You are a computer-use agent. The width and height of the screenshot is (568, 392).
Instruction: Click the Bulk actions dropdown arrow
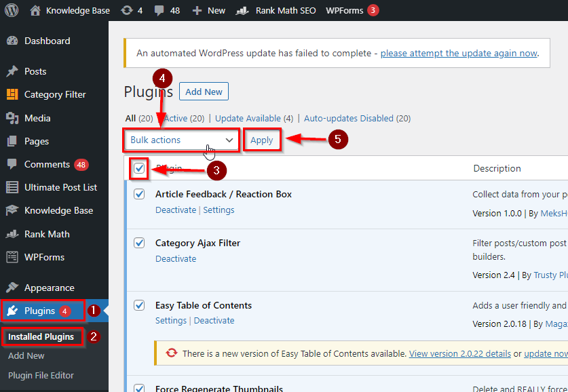(x=229, y=140)
